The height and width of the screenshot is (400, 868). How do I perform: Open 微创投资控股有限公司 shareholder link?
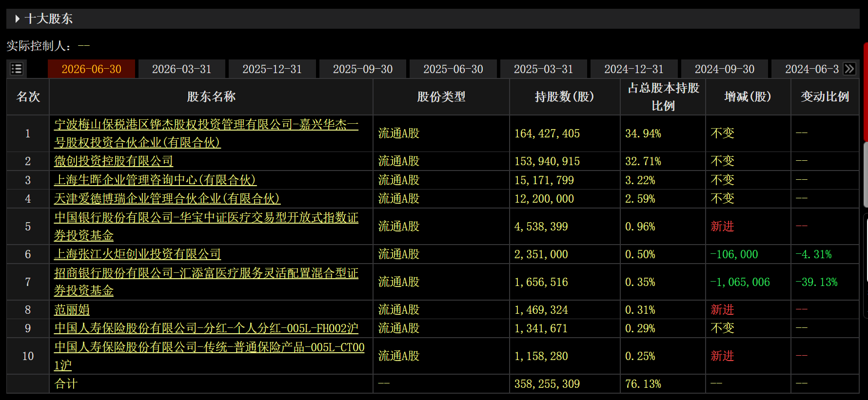pos(114,161)
